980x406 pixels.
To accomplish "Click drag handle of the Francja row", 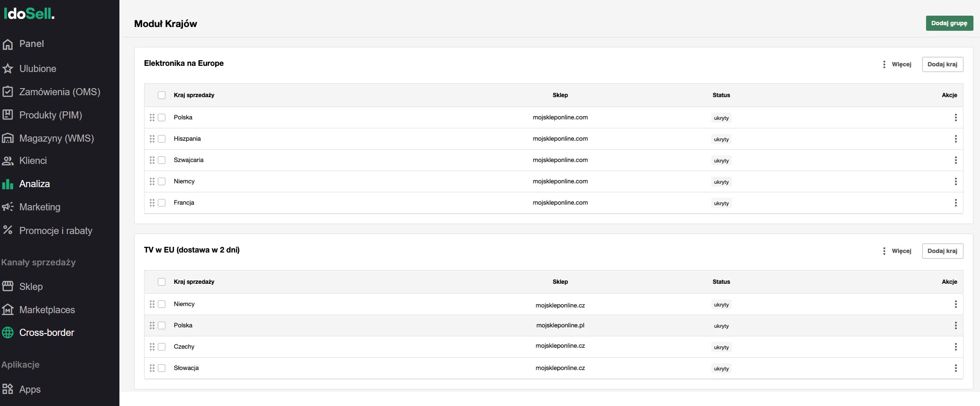I will point(152,203).
